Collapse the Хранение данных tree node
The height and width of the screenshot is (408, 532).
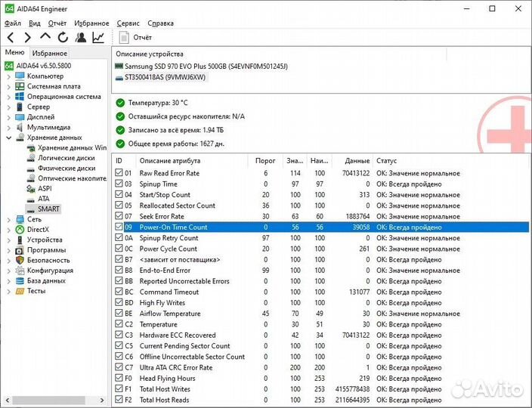(9, 138)
